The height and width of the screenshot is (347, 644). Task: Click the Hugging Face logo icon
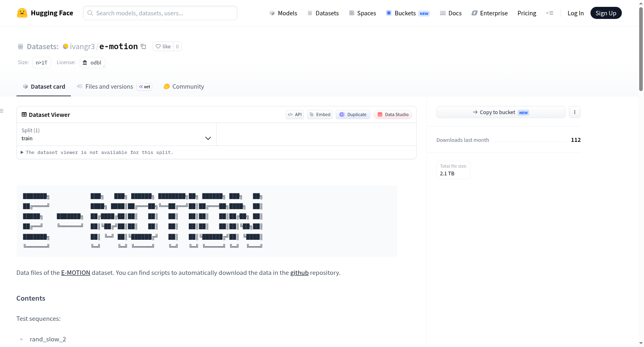tap(22, 13)
